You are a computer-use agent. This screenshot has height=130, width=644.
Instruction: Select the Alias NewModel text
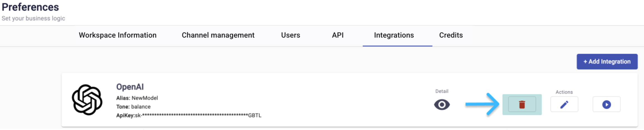(x=137, y=98)
